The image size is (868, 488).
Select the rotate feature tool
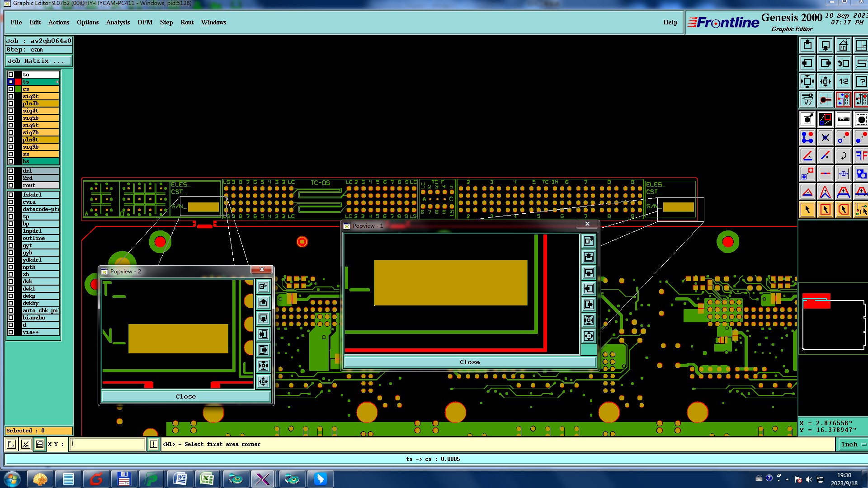843,156
